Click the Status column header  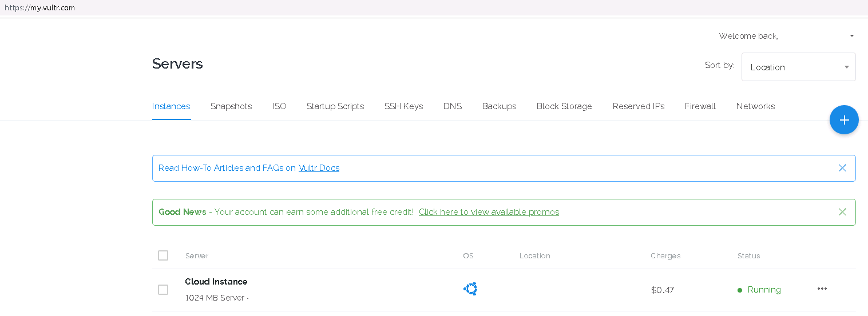748,256
